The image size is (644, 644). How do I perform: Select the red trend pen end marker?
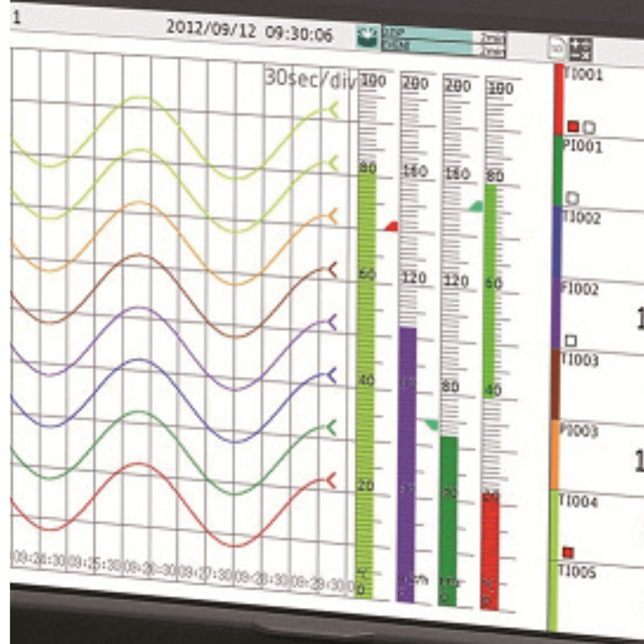pyautogui.click(x=332, y=480)
